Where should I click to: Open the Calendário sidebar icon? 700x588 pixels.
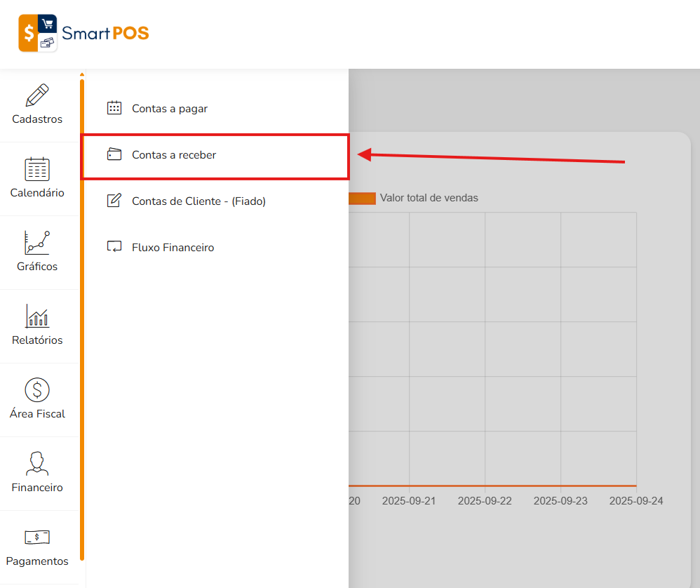37,169
